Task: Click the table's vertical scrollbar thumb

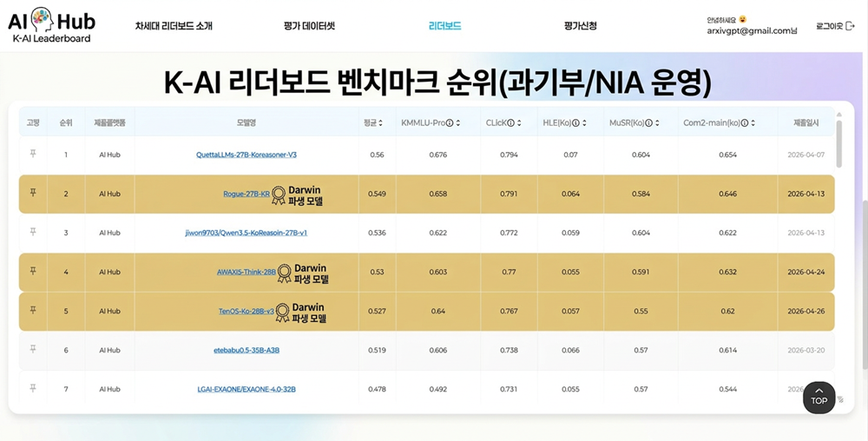Action: click(838, 144)
